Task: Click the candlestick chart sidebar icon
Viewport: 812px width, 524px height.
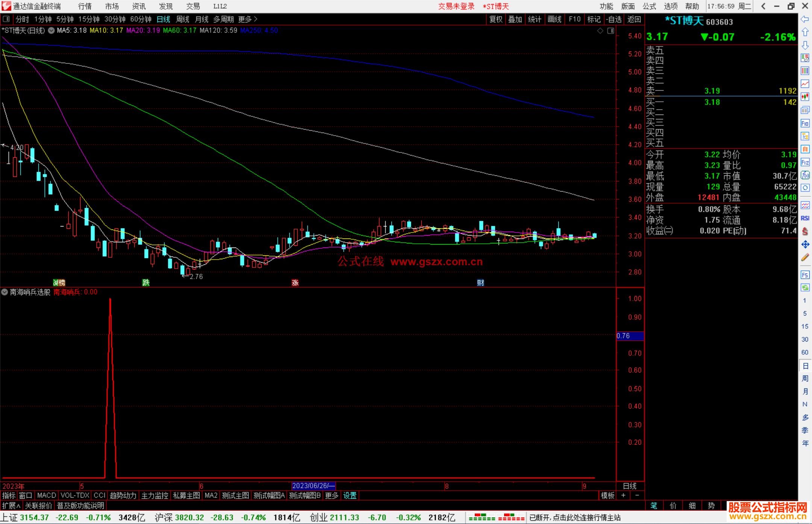Action: coord(805,97)
